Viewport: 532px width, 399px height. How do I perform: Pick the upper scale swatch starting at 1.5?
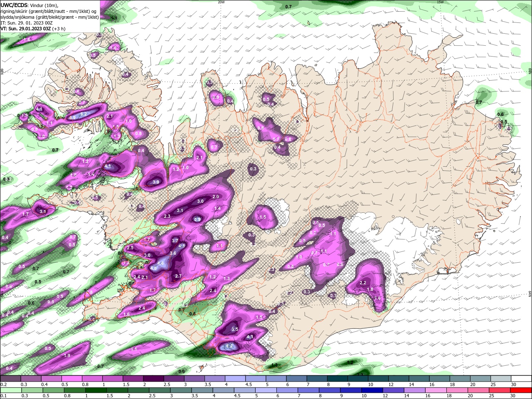(x=133, y=379)
